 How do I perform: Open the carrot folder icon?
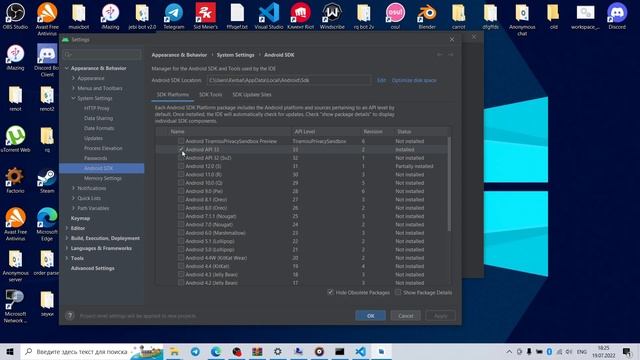pyautogui.click(x=458, y=16)
